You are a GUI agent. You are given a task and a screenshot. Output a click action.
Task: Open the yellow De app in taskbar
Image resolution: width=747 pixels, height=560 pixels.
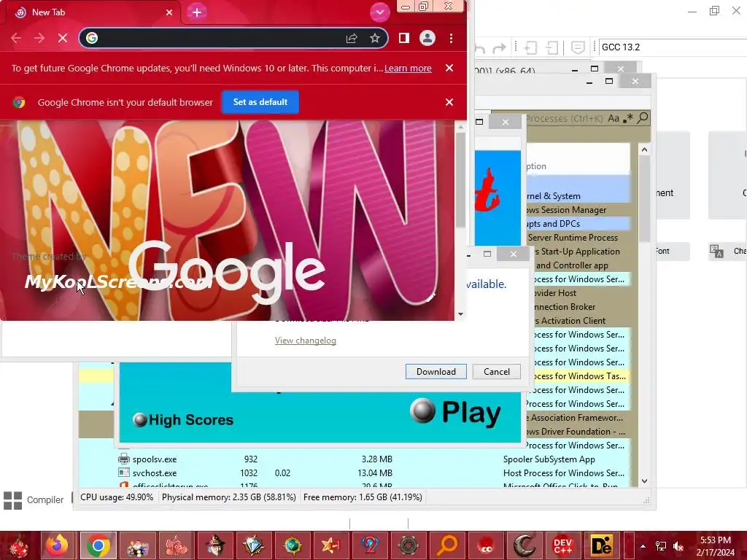(x=602, y=545)
